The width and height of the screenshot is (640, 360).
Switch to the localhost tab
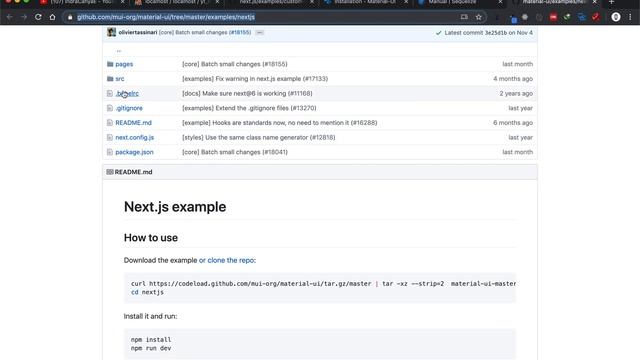click(x=176, y=2)
